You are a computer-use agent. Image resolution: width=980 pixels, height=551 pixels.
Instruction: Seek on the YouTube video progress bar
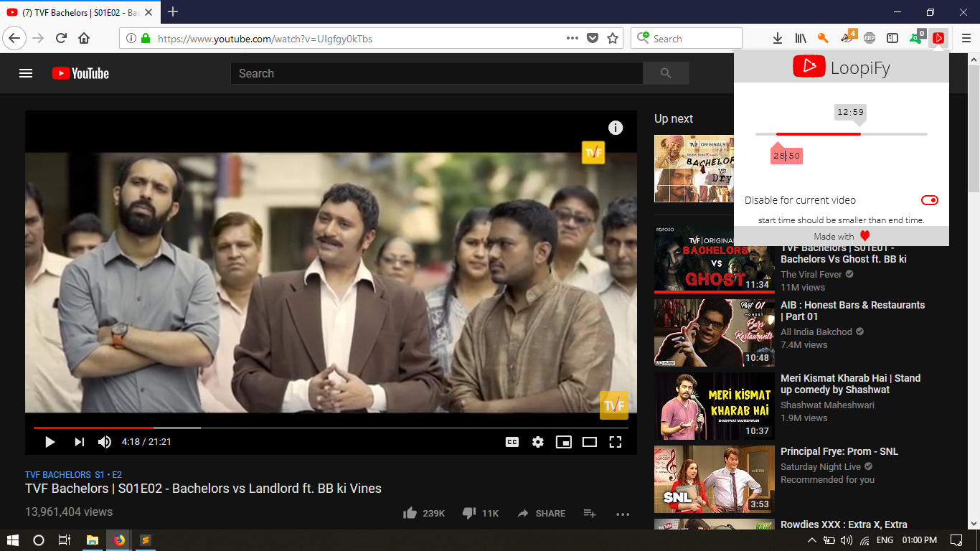pos(331,428)
